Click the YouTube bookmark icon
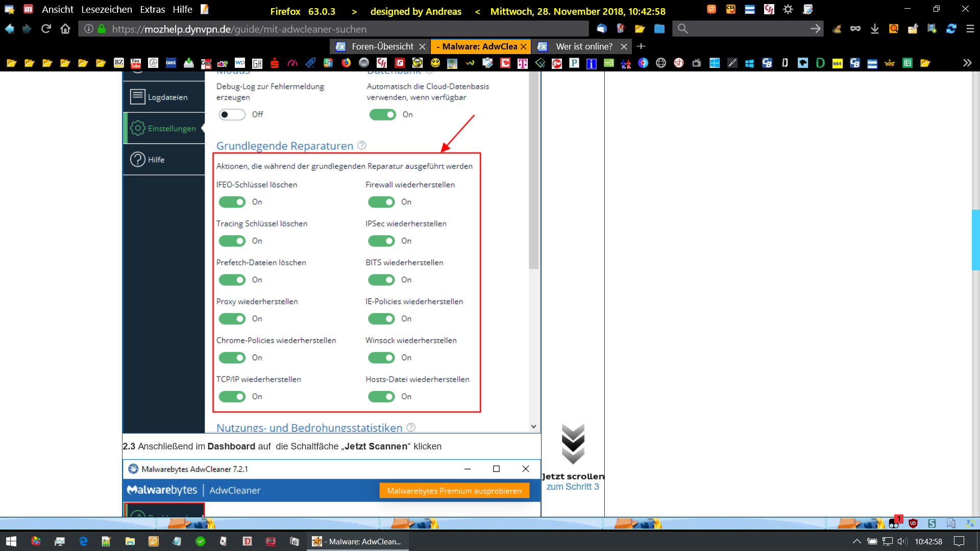 click(136, 63)
